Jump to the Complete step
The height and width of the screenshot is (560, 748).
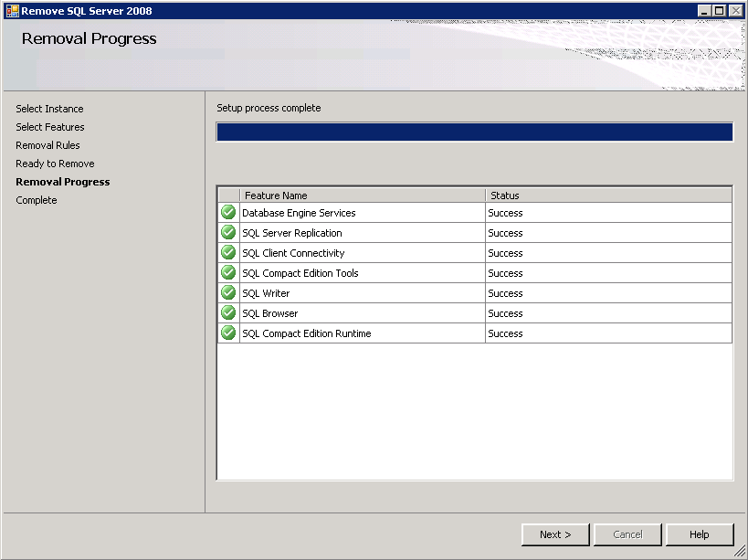(x=37, y=200)
